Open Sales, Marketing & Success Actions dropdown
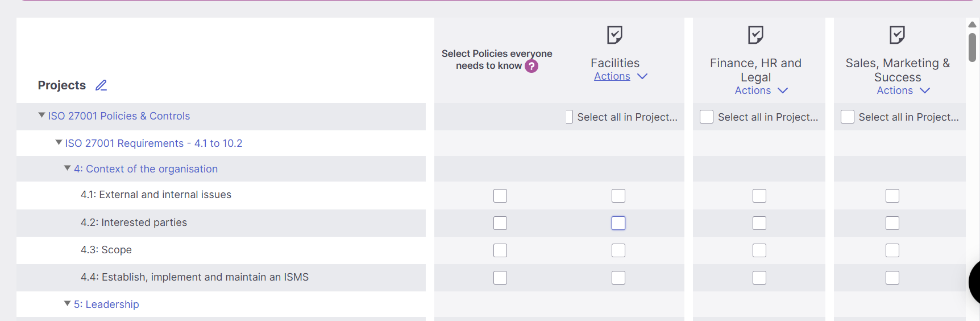980x321 pixels. [x=903, y=90]
